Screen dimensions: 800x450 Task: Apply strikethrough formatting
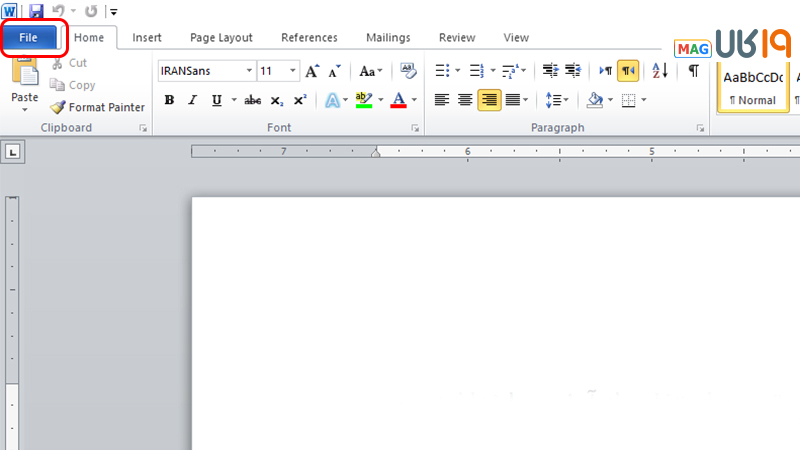(252, 100)
